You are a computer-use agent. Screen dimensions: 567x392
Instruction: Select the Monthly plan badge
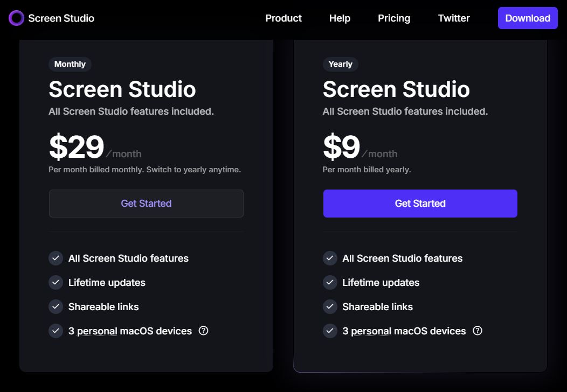pyautogui.click(x=70, y=64)
